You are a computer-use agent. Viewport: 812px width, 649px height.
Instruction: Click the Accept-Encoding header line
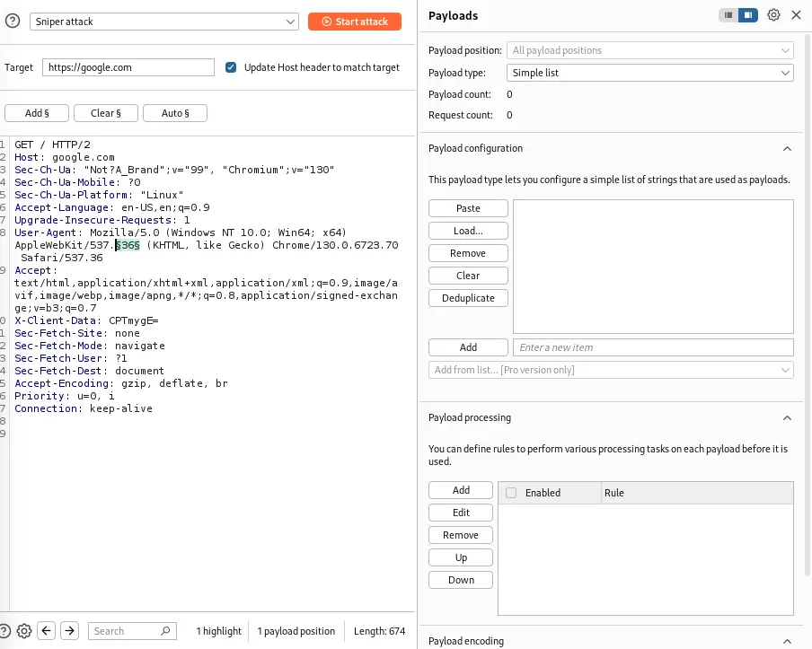(x=121, y=383)
